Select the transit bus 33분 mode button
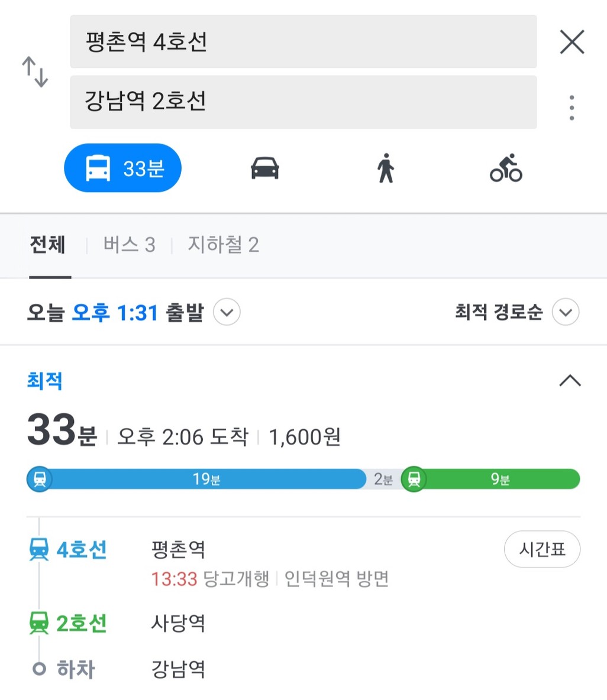This screenshot has width=607, height=700. [123, 168]
